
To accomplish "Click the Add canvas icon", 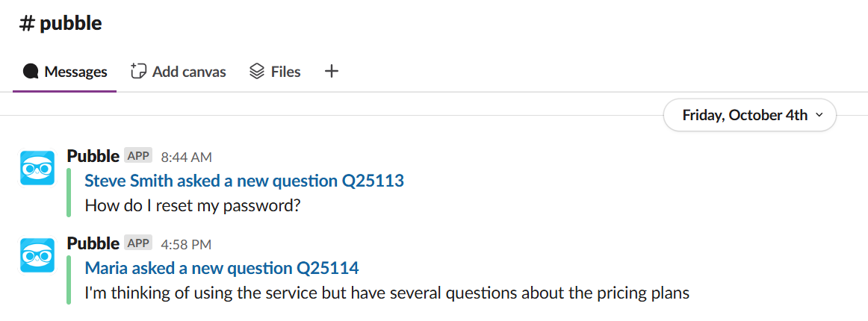I will [x=138, y=72].
